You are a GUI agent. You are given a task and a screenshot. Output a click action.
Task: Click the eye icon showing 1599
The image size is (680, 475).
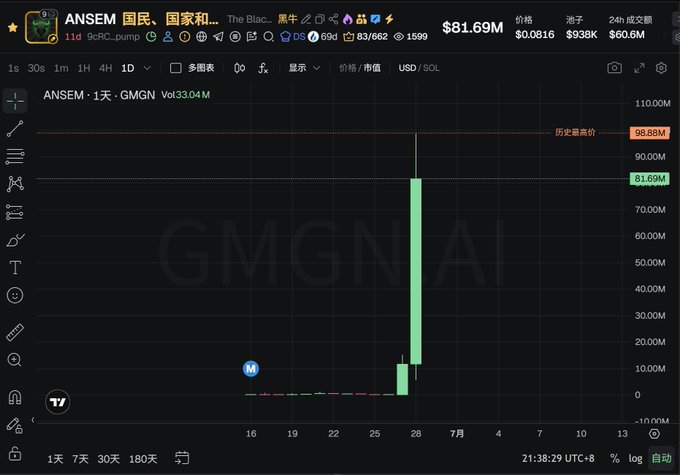[x=410, y=37]
